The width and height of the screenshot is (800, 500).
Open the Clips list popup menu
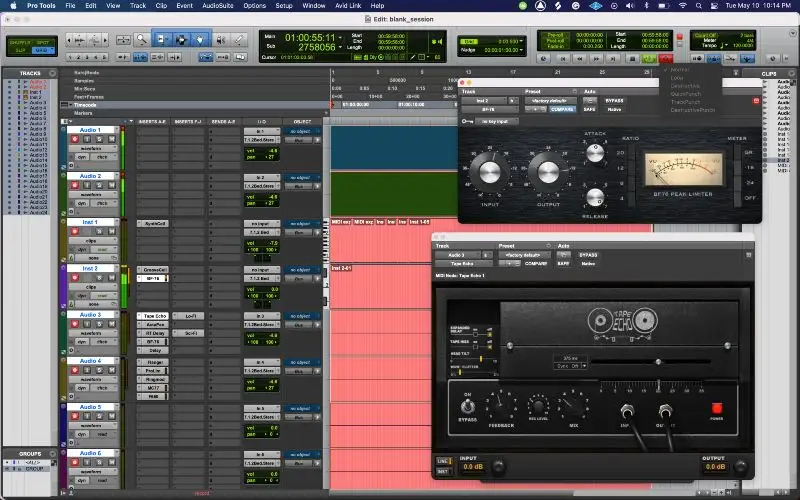[792, 73]
